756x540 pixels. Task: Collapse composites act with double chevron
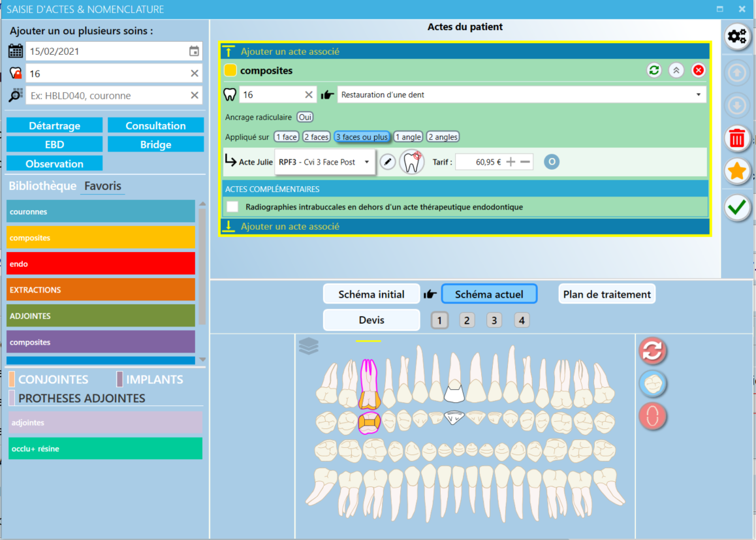676,71
